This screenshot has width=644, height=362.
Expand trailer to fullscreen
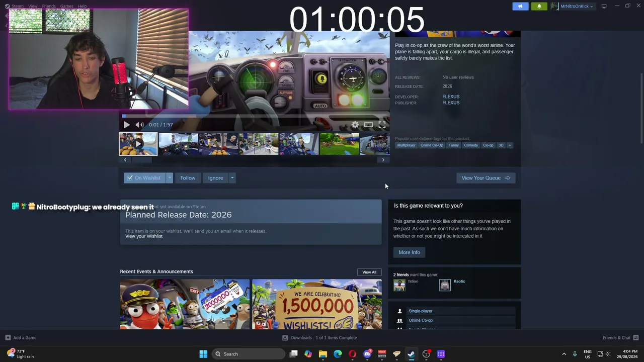382,125
